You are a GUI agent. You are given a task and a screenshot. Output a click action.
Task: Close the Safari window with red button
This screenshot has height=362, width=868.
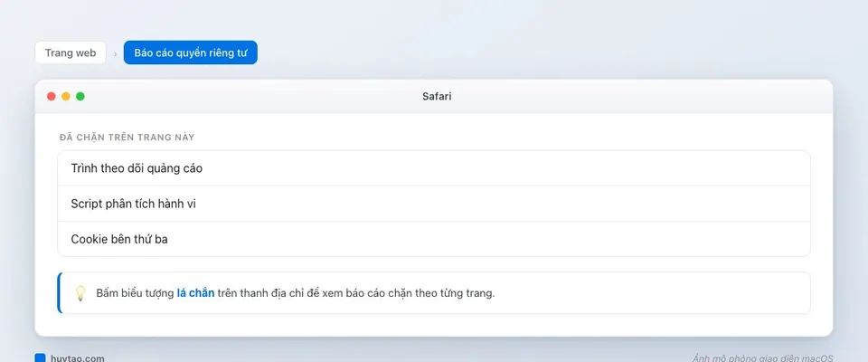click(x=52, y=97)
